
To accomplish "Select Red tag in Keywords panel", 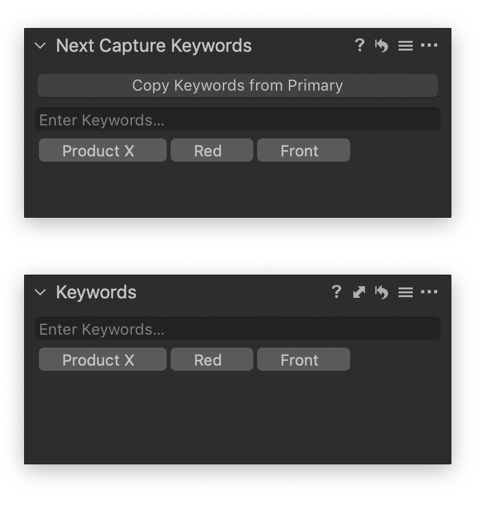I will pos(212,359).
